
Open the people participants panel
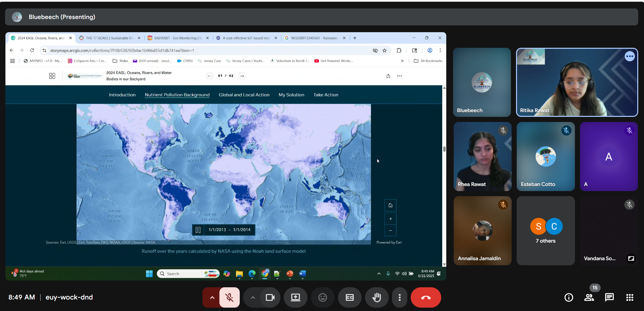coord(589,297)
